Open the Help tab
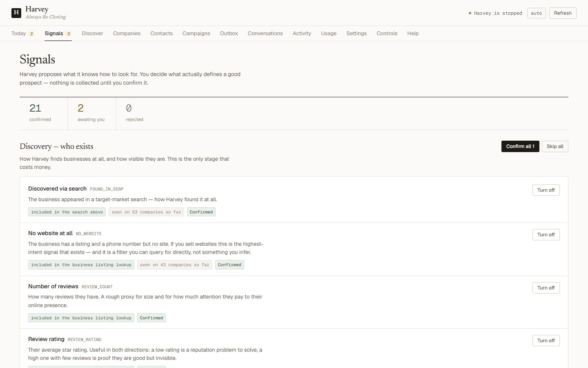Viewport: 588px width, 368px height. [x=413, y=34]
